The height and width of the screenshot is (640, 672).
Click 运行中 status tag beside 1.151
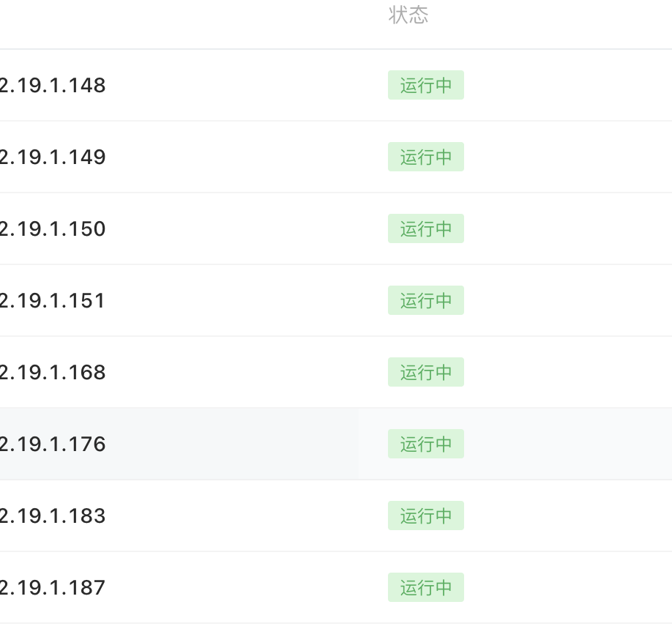coord(425,301)
